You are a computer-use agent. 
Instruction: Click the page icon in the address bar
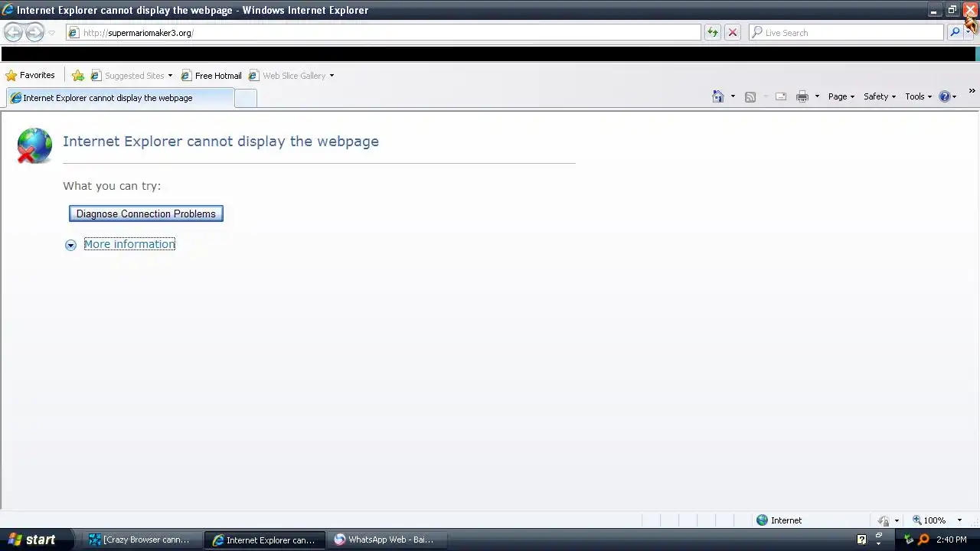click(x=73, y=33)
